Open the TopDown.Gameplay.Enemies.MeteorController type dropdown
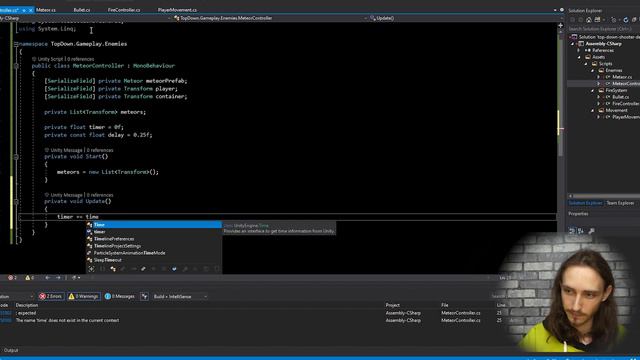Screen dimensions: 640x360 269,18
